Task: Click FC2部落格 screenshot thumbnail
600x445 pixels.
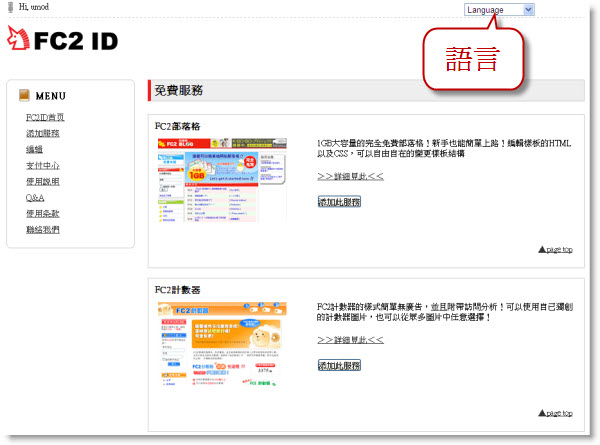Action: tap(222, 180)
